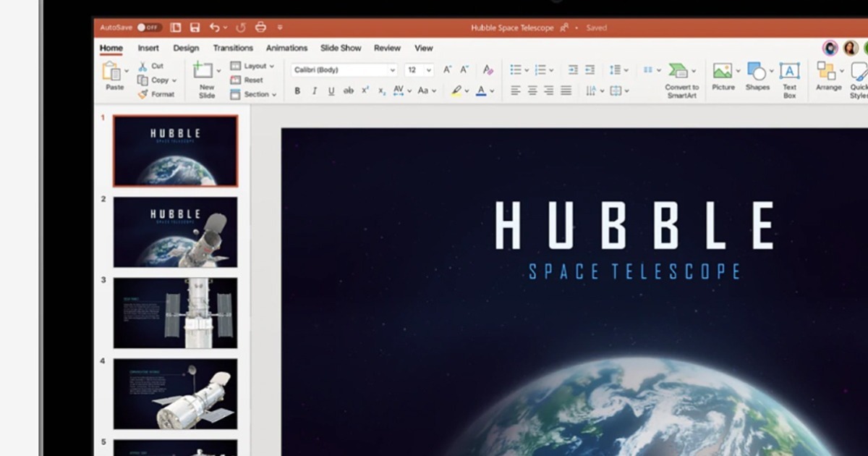Screen dimensions: 868x456
Task: Open the Review tab
Action: point(387,48)
